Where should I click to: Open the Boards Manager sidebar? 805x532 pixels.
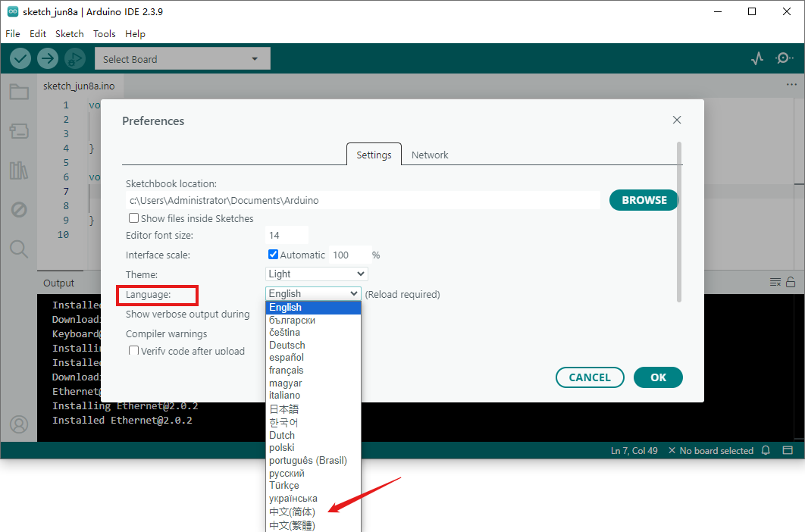pos(19,131)
